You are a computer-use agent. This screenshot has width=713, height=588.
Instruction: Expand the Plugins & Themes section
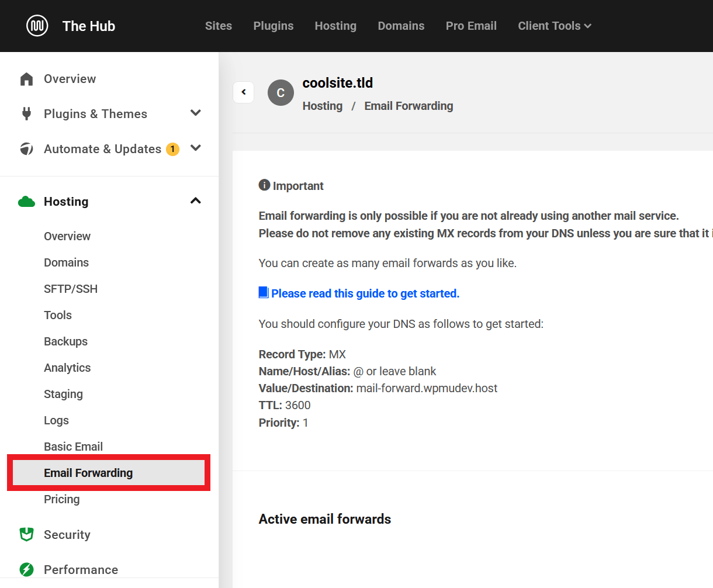(x=196, y=113)
